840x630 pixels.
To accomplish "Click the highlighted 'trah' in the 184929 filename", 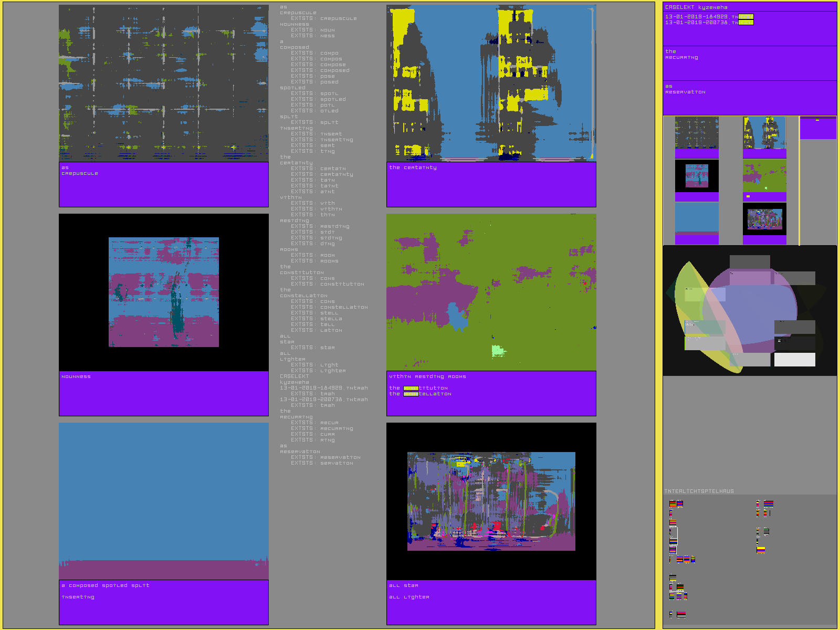I will (x=745, y=17).
